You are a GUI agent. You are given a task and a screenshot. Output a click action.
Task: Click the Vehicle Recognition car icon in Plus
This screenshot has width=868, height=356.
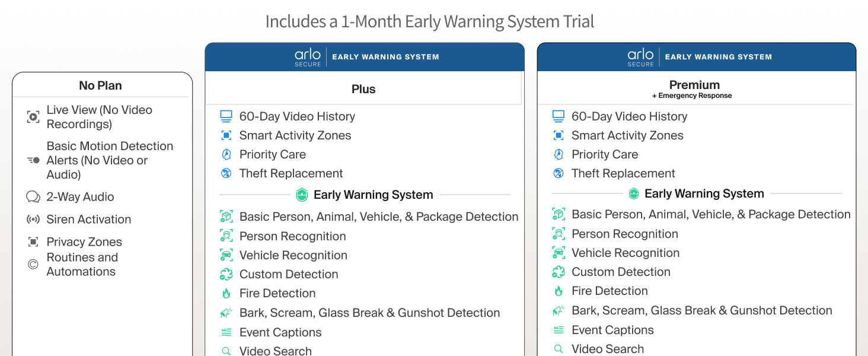coord(226,255)
